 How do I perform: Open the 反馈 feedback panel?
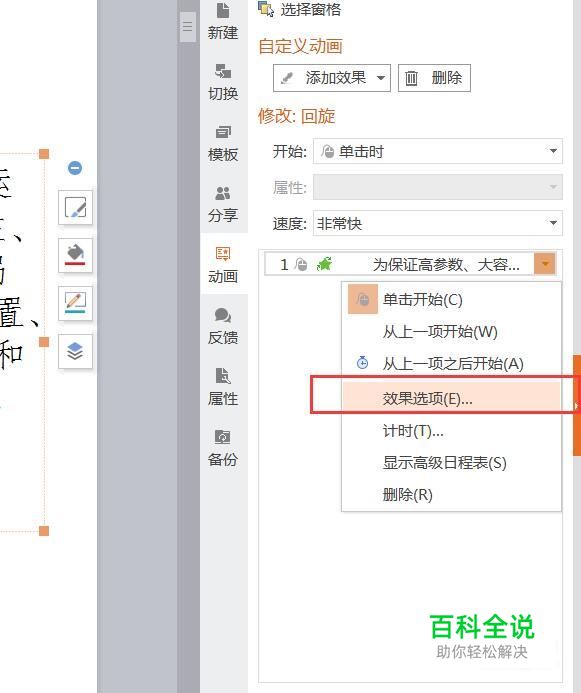point(223,326)
